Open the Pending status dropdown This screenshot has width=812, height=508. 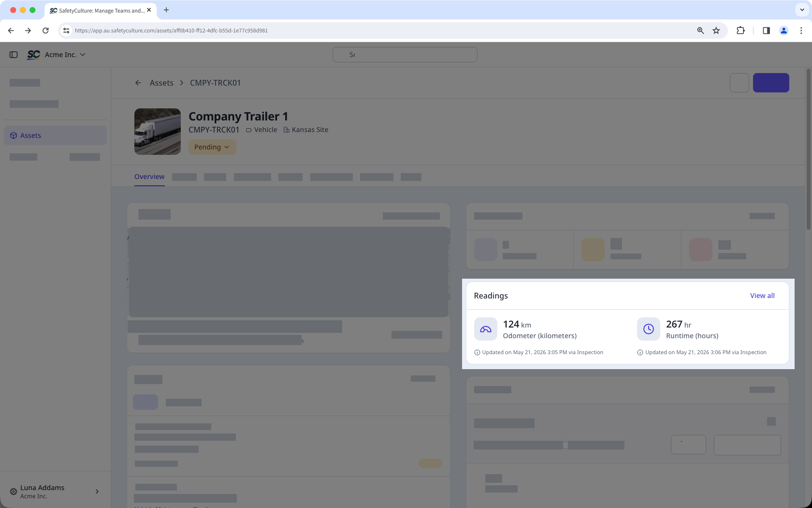(x=212, y=147)
